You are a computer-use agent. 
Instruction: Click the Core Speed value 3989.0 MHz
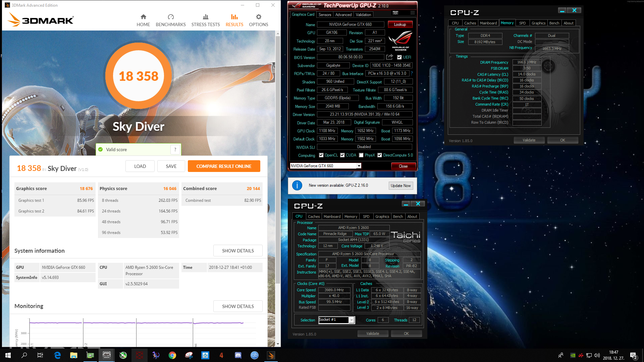pos(334,290)
